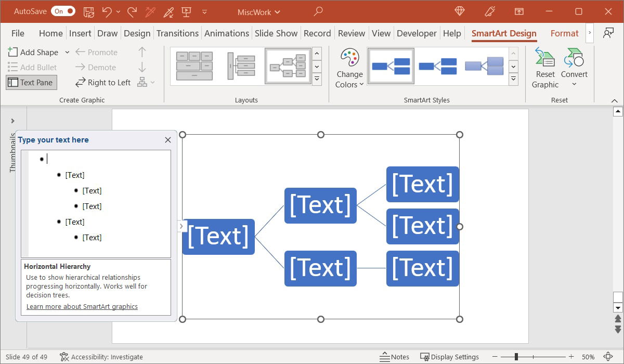Open the Add Shape dropdown arrow
This screenshot has width=624, height=364.
66,52
